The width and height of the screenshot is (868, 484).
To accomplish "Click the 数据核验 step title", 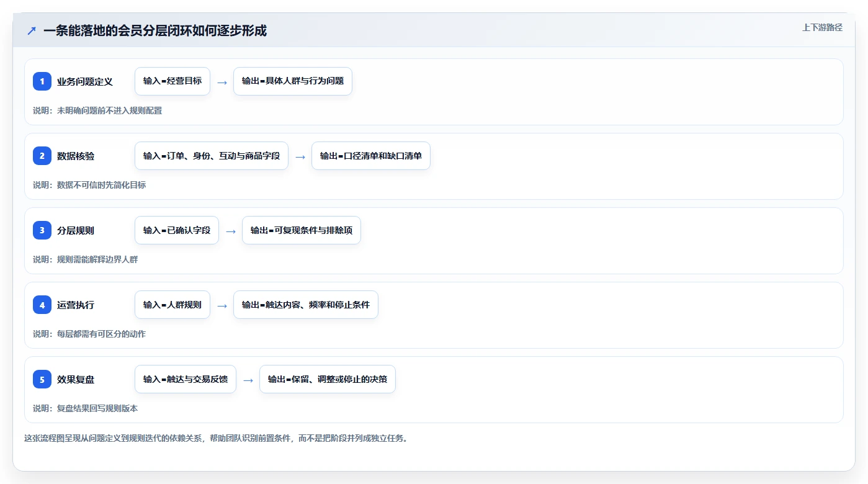I will [x=76, y=156].
